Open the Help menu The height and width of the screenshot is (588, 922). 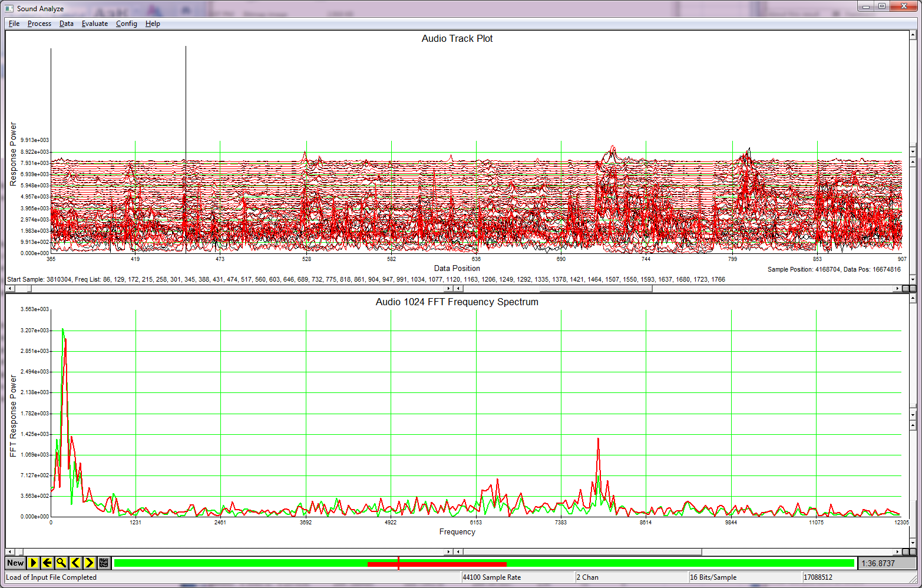pos(153,24)
